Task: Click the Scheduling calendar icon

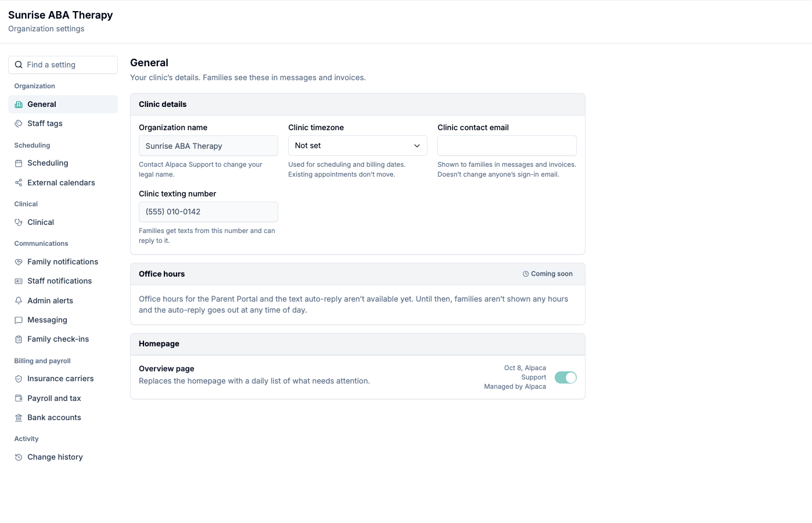Action: point(19,163)
